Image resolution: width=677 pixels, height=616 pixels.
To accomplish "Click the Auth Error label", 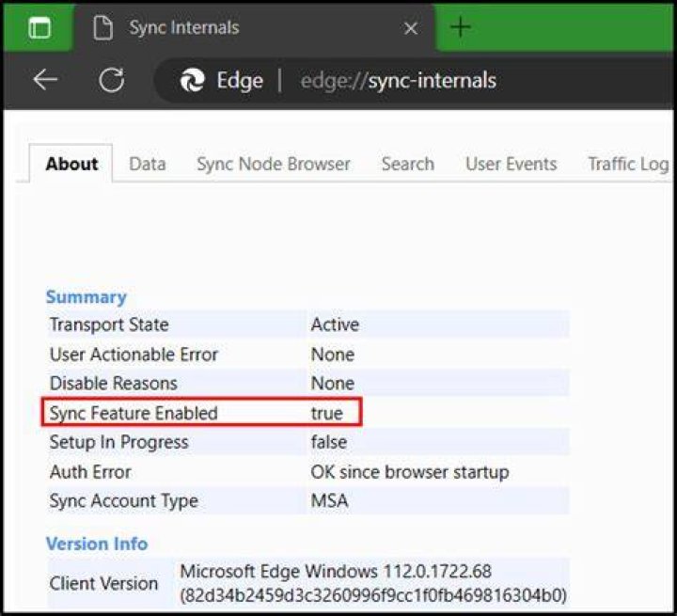I will (x=90, y=472).
